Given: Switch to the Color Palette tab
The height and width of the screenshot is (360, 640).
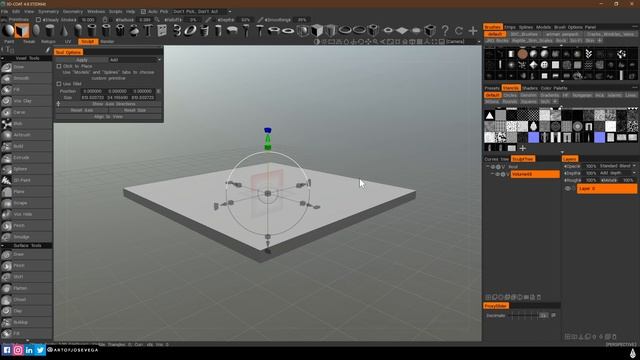Looking at the screenshot, I should coord(554,88).
